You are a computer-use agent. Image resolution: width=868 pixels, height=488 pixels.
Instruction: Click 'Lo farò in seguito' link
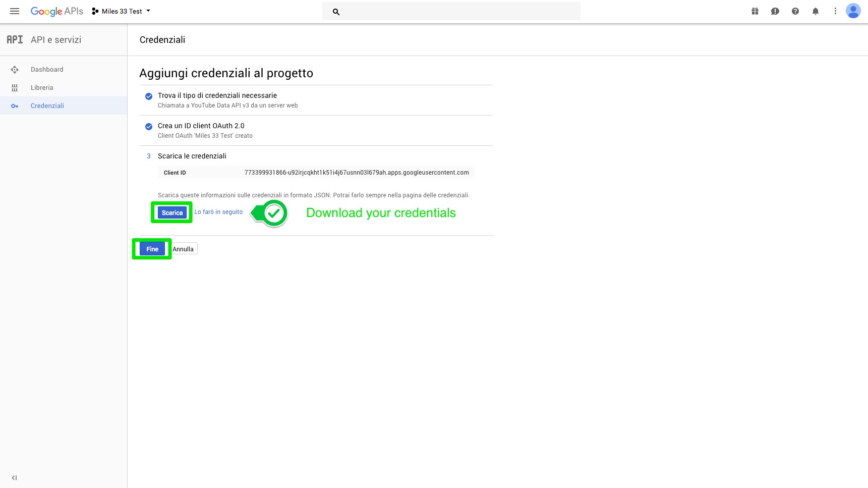[218, 212]
